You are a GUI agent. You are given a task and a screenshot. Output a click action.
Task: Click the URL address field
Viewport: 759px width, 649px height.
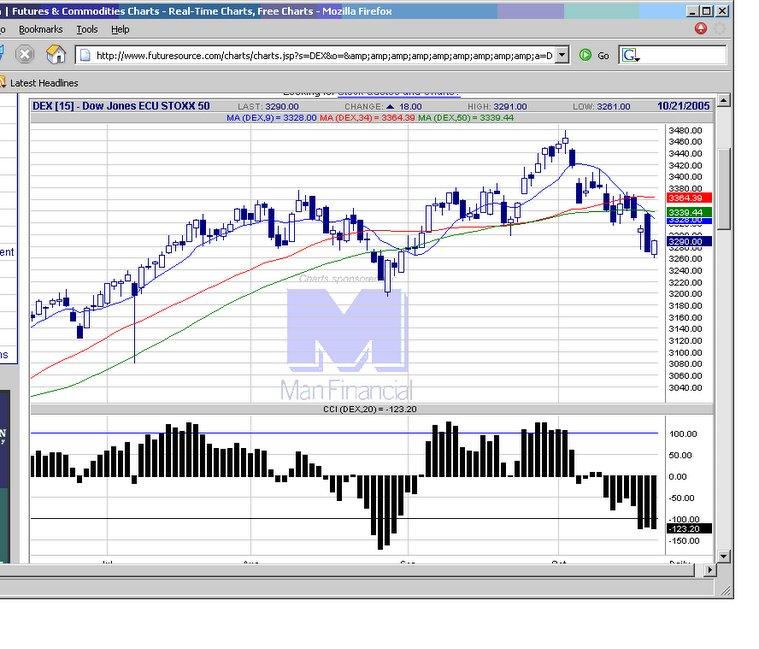pos(324,55)
